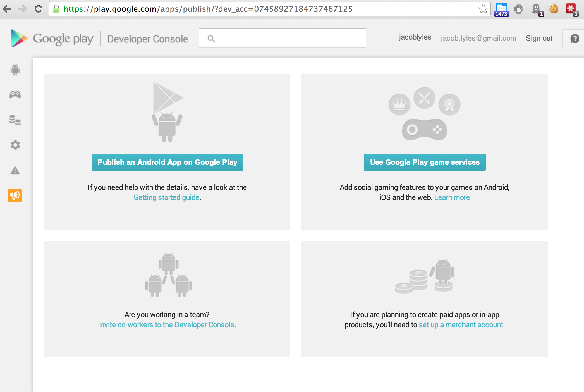The image size is (584, 392).
Task: Click Invite co-workers to the Developer Console link
Action: [x=167, y=325]
